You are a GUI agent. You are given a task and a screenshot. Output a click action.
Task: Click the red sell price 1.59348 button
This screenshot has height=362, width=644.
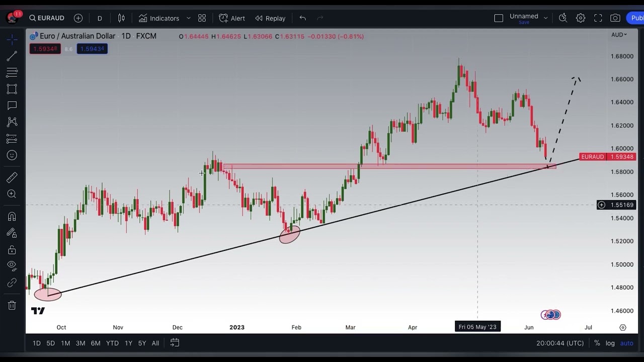45,49
